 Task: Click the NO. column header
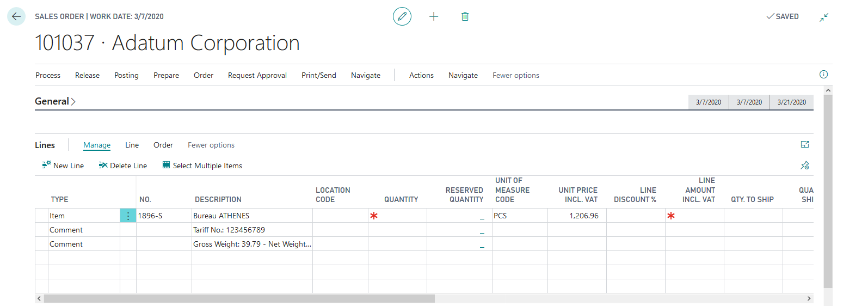pyautogui.click(x=145, y=199)
